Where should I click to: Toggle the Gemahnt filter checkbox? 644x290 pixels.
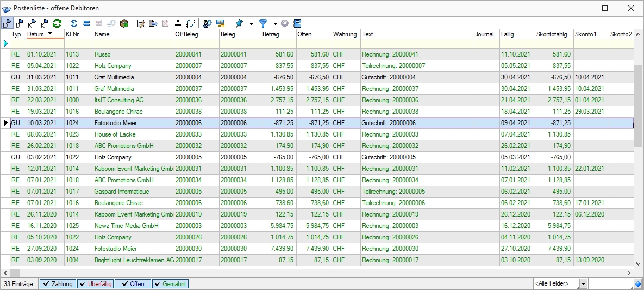point(170,284)
